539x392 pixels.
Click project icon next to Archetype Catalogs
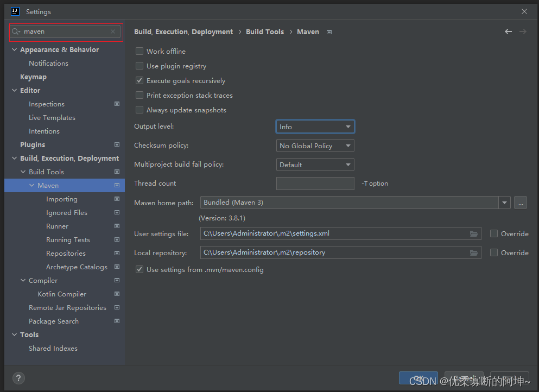click(117, 267)
